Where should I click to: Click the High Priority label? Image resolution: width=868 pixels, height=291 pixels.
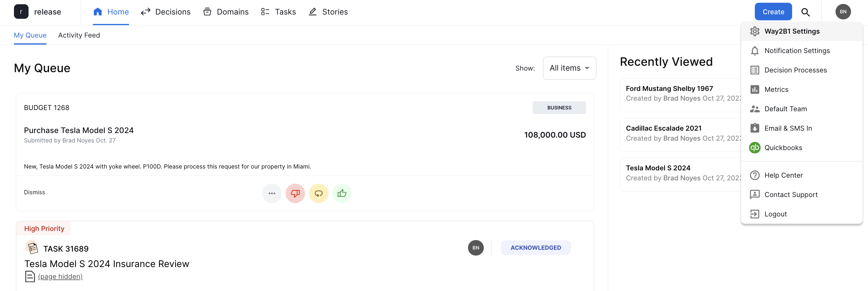point(44,229)
